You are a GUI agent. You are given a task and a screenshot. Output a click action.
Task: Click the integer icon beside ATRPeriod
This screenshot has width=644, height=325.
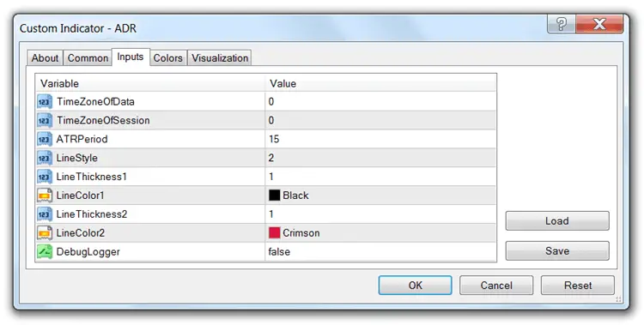click(x=45, y=139)
